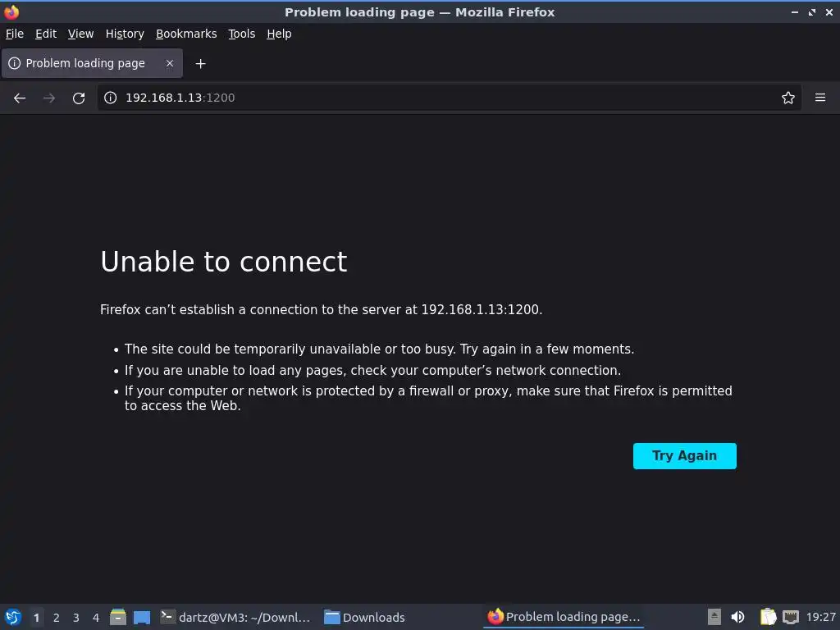Click the Firefox logo in title bar

click(11, 11)
